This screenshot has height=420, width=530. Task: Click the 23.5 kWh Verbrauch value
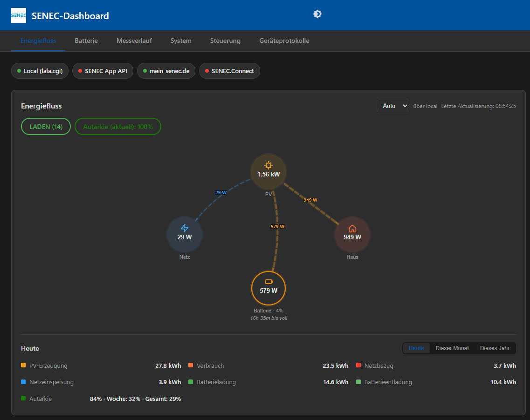(x=335, y=366)
